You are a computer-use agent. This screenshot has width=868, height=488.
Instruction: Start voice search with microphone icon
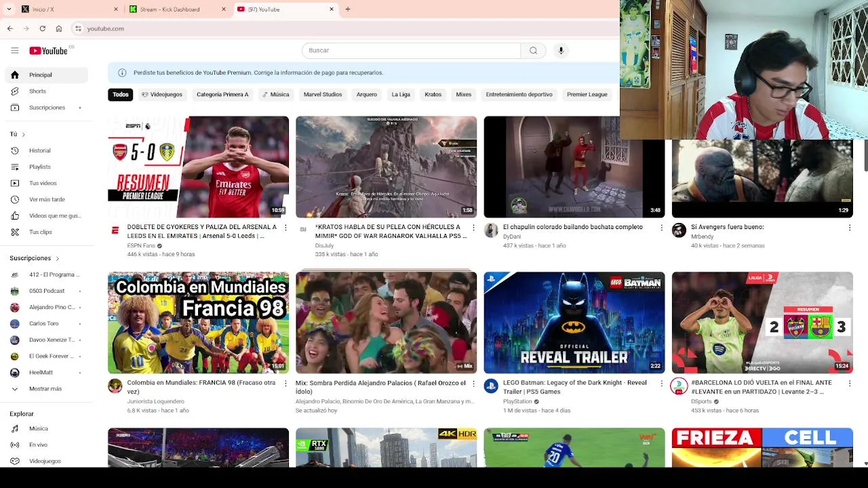[561, 50]
